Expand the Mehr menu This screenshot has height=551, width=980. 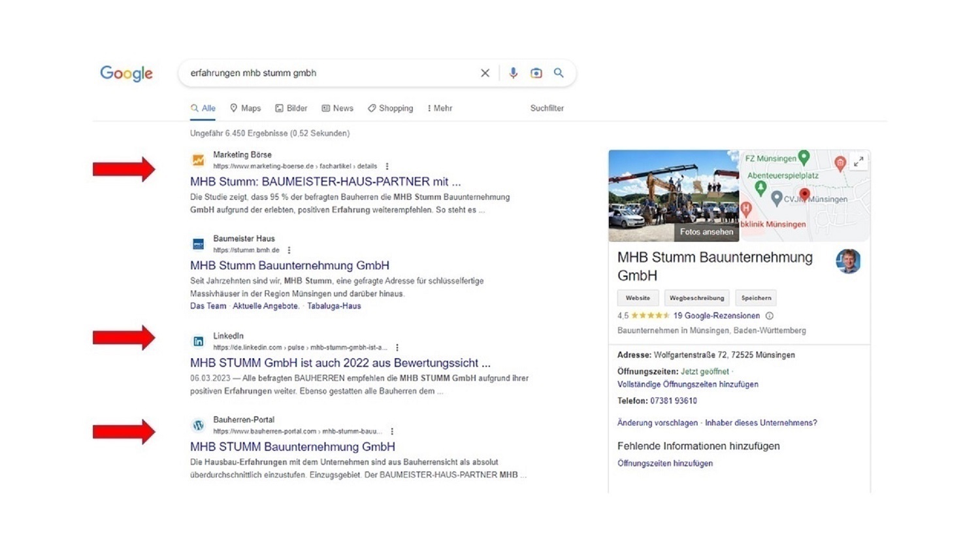click(x=440, y=109)
